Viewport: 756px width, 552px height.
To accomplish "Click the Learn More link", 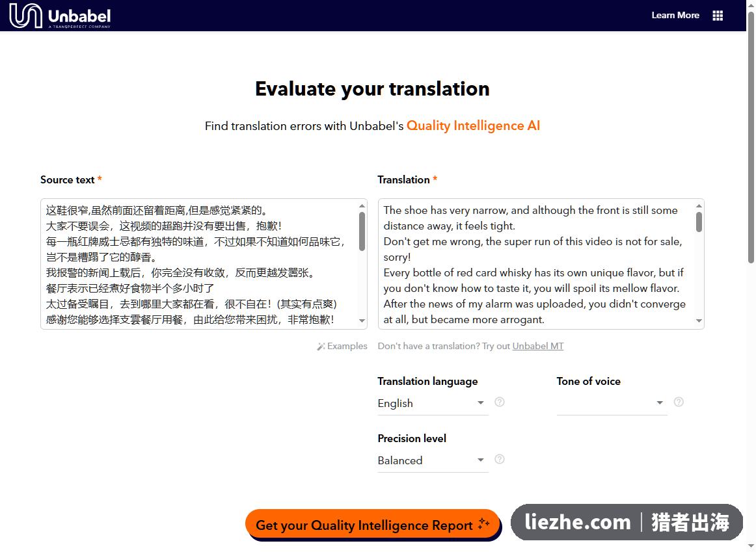I will [675, 16].
